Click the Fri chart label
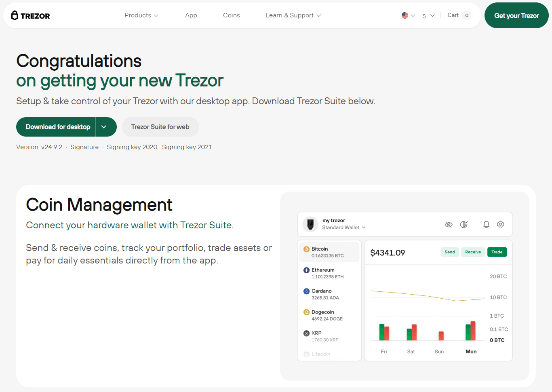Image resolution: width=552 pixels, height=392 pixels. click(384, 352)
